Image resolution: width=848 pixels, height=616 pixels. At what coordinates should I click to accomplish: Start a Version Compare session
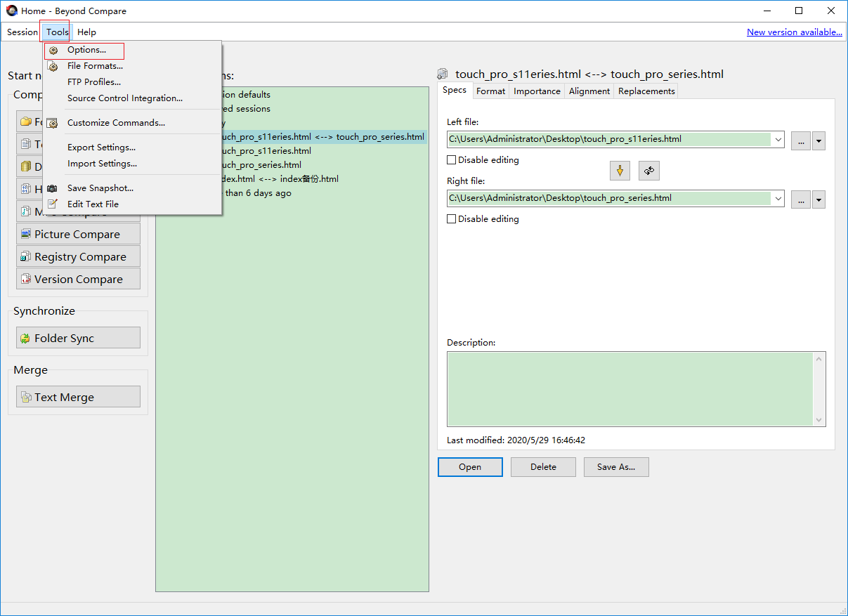[78, 279]
